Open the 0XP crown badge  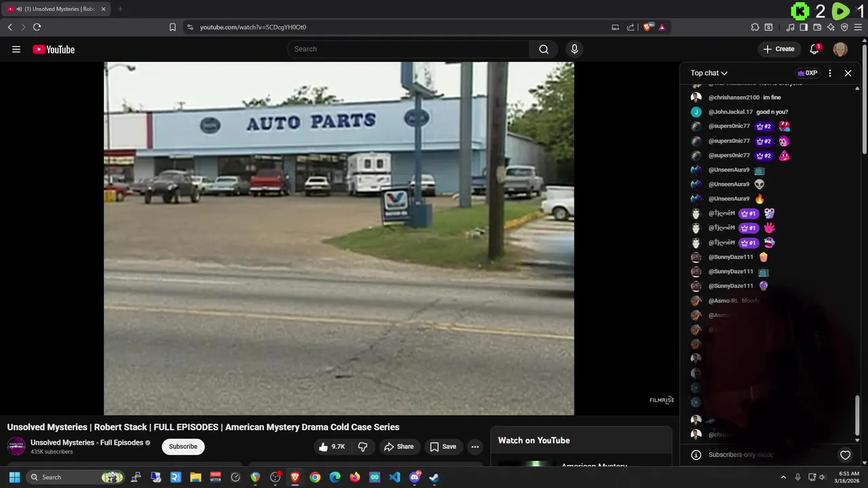pos(807,73)
